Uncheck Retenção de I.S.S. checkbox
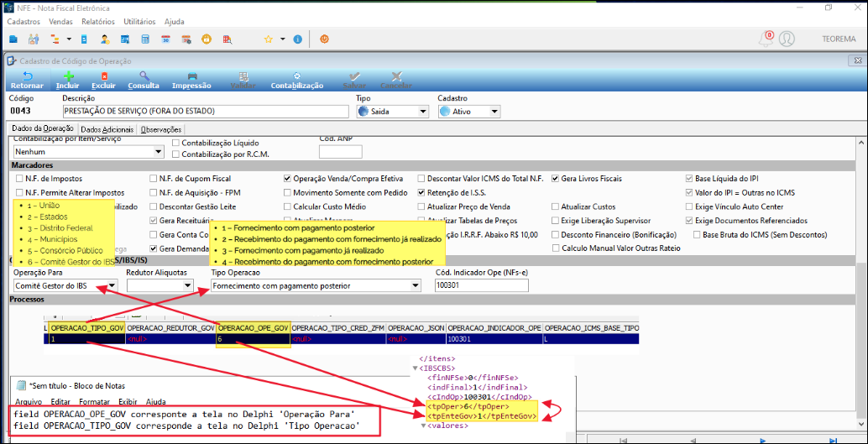 tap(421, 193)
